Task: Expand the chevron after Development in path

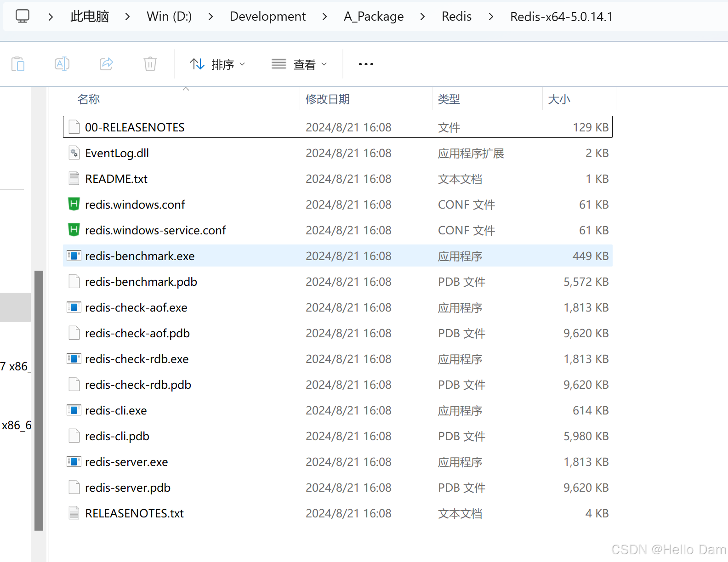Action: pos(325,17)
